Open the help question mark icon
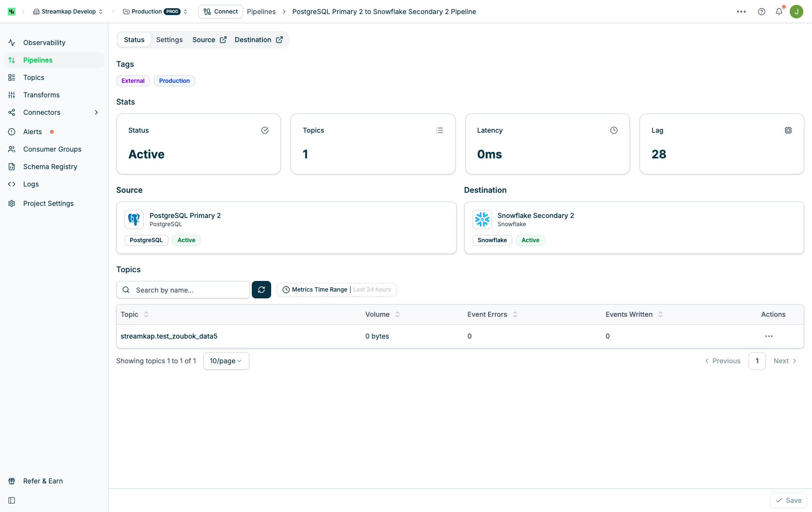 coord(762,12)
